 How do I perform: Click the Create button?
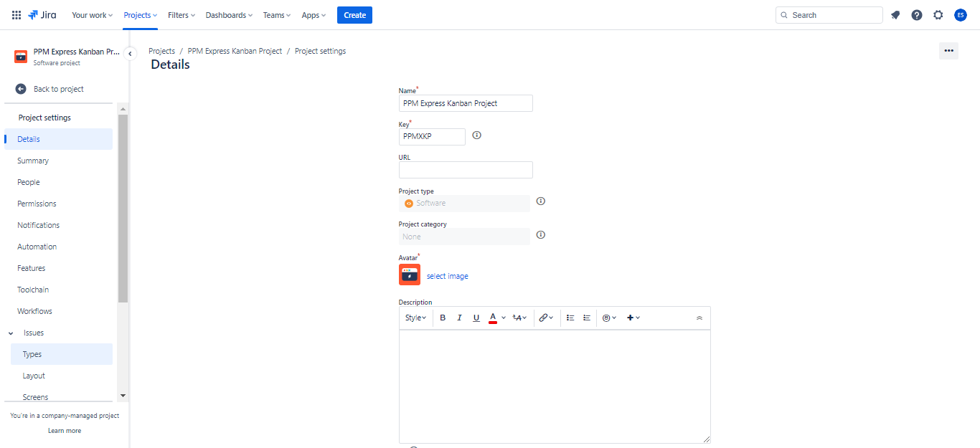[354, 15]
